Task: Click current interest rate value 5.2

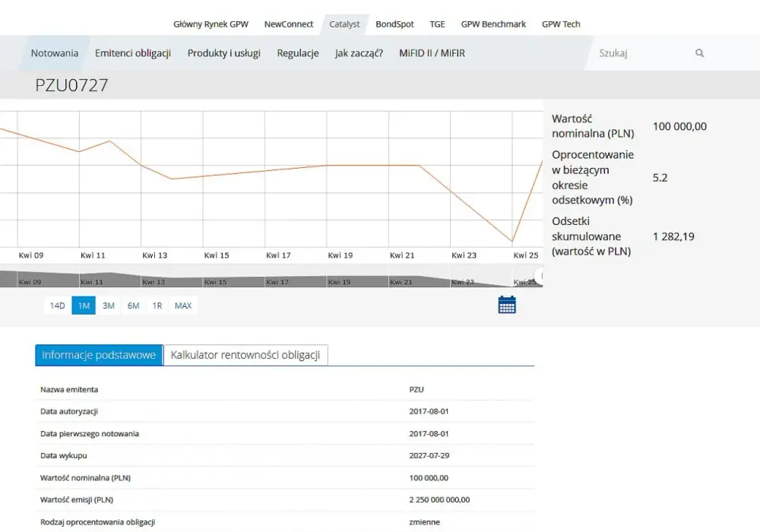Action: click(x=660, y=177)
